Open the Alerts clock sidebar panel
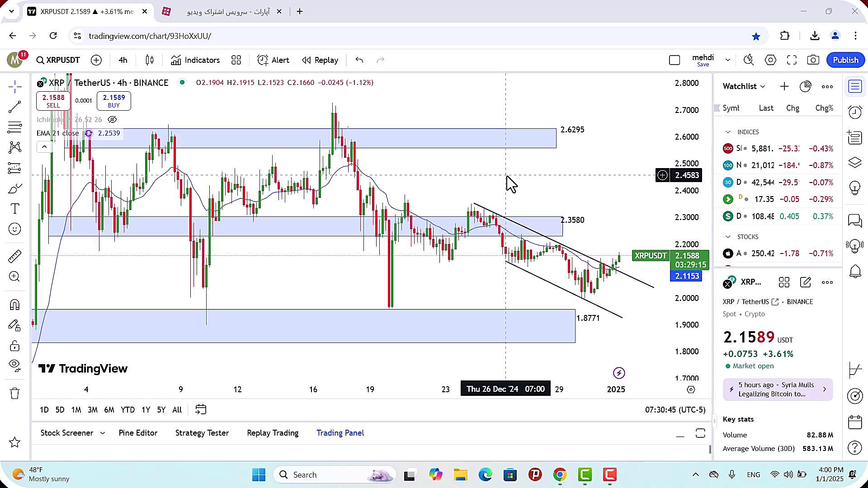Viewport: 868px width, 488px height. [x=855, y=112]
